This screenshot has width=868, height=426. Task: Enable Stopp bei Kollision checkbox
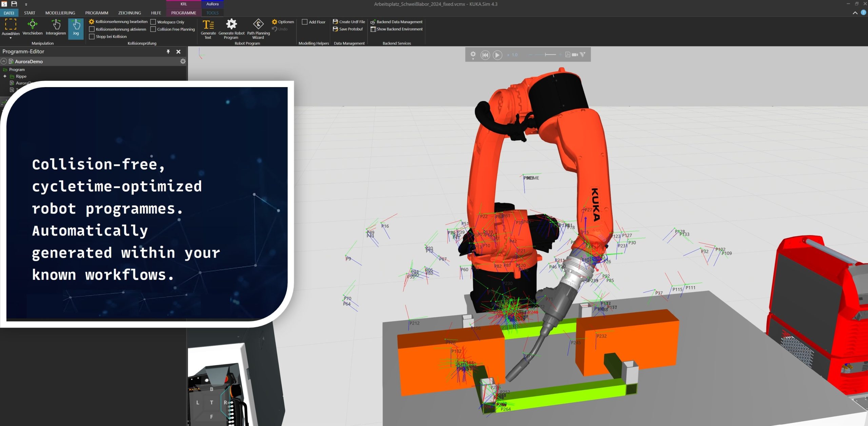(x=92, y=37)
